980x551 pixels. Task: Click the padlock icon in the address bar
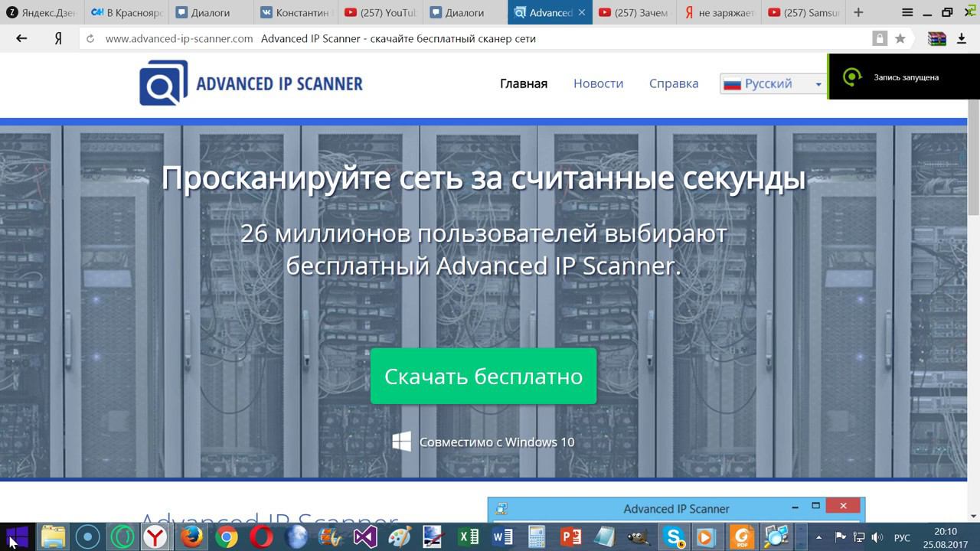coord(880,38)
